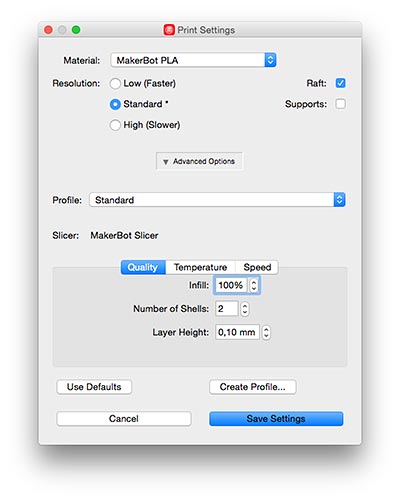
Task: Cancel the print settings dialog
Action: click(124, 419)
